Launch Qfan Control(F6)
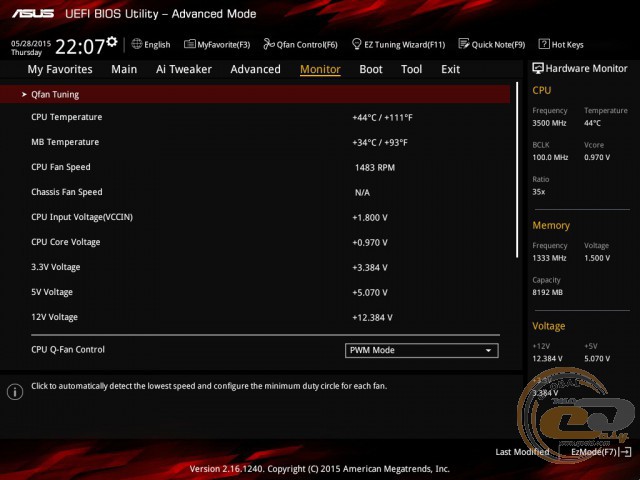The height and width of the screenshot is (480, 640). click(x=307, y=44)
